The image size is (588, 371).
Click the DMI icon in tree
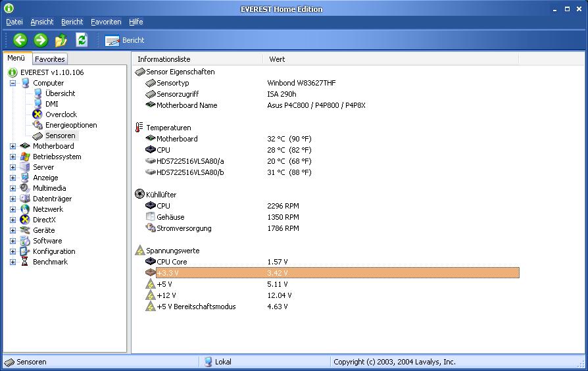coord(37,104)
